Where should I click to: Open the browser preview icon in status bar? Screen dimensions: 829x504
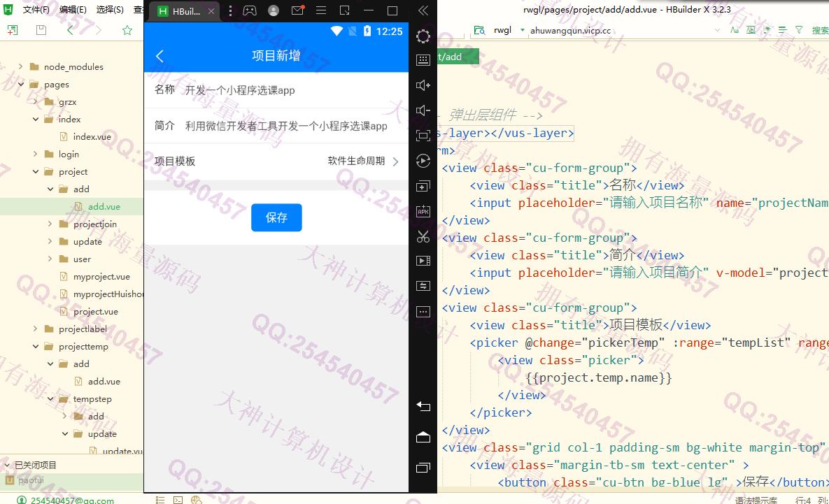[x=196, y=500]
